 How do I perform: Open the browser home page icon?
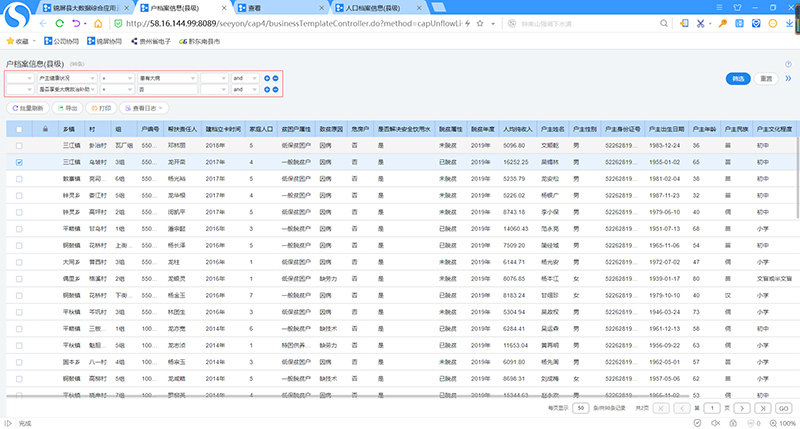pos(98,23)
